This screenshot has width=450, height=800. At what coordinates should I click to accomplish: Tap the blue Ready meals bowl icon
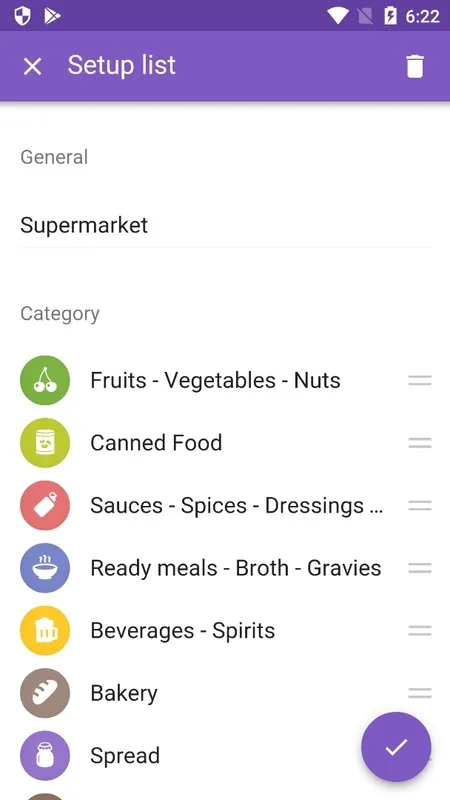click(x=45, y=568)
